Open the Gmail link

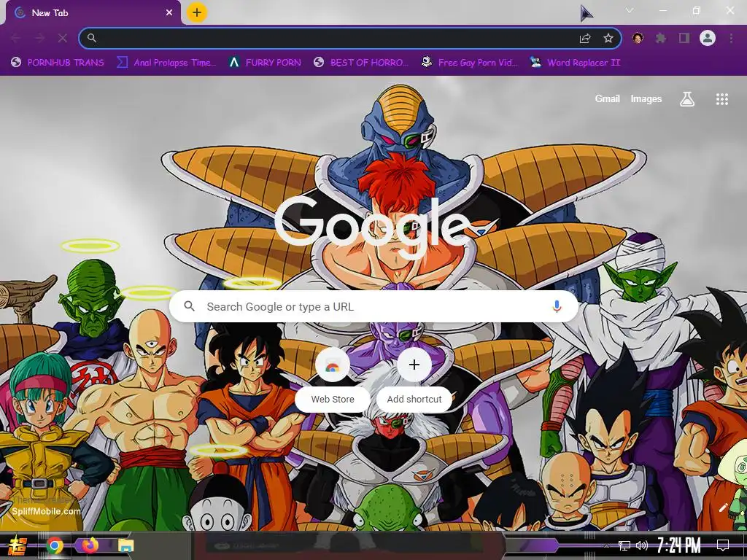[x=607, y=98]
